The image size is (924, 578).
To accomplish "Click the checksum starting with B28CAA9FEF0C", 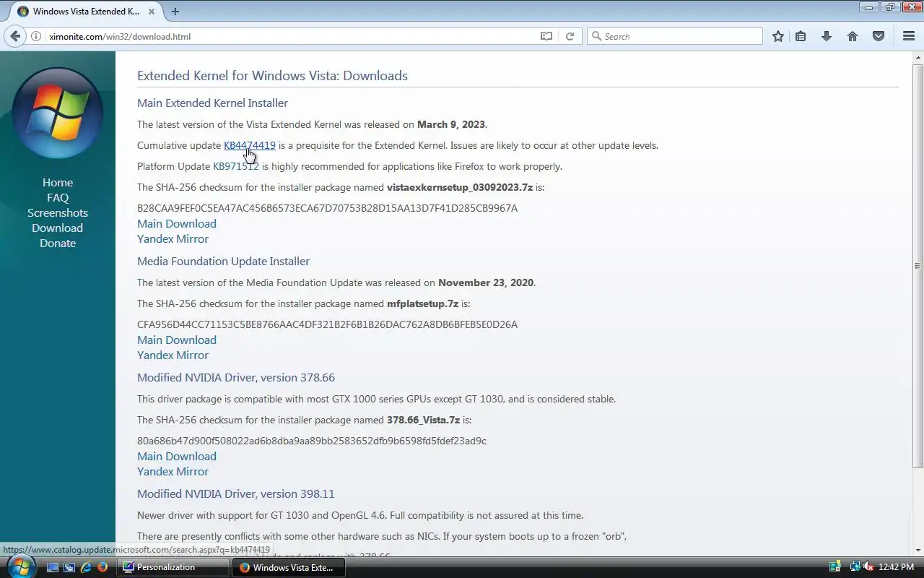I will (327, 208).
